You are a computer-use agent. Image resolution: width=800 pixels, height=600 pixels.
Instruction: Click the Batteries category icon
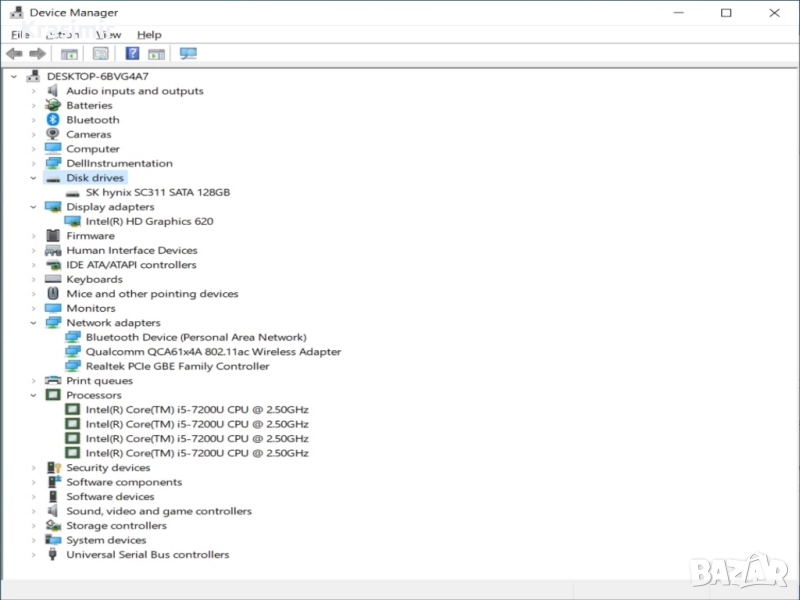coord(53,105)
